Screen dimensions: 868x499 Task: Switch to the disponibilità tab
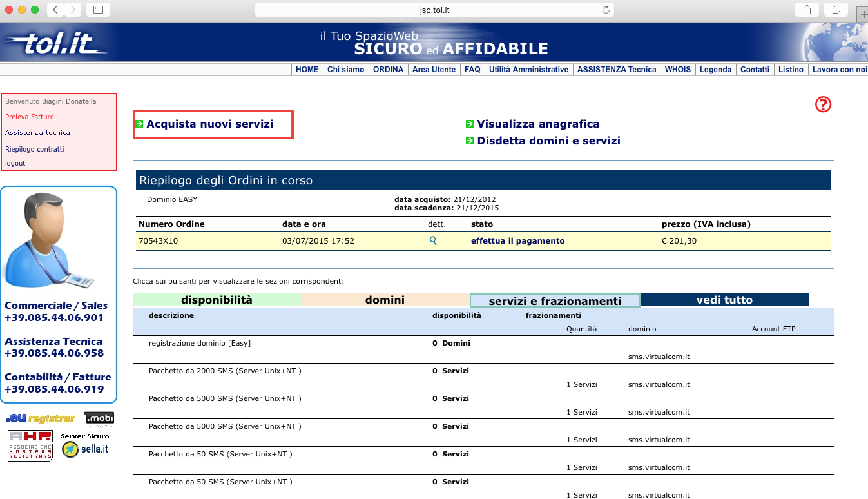click(x=217, y=300)
